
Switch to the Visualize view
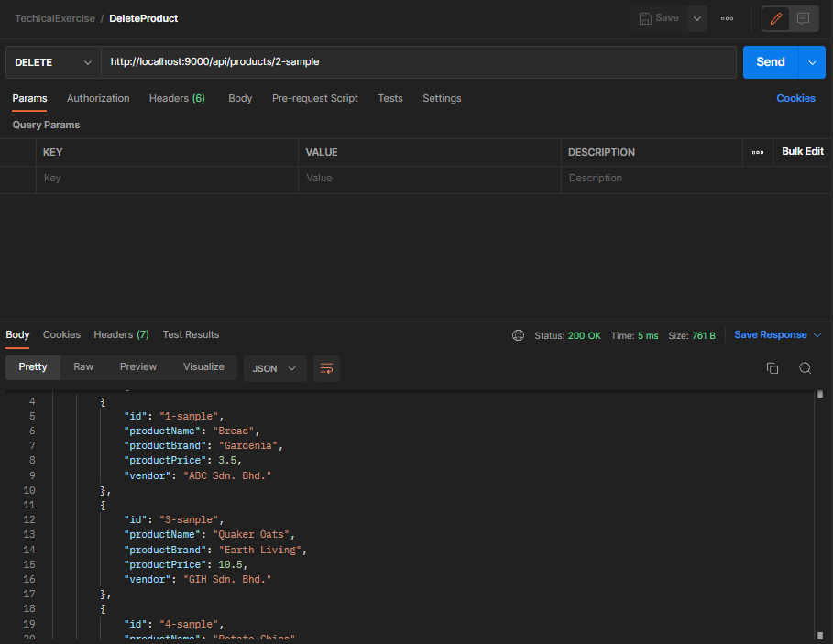coord(203,366)
